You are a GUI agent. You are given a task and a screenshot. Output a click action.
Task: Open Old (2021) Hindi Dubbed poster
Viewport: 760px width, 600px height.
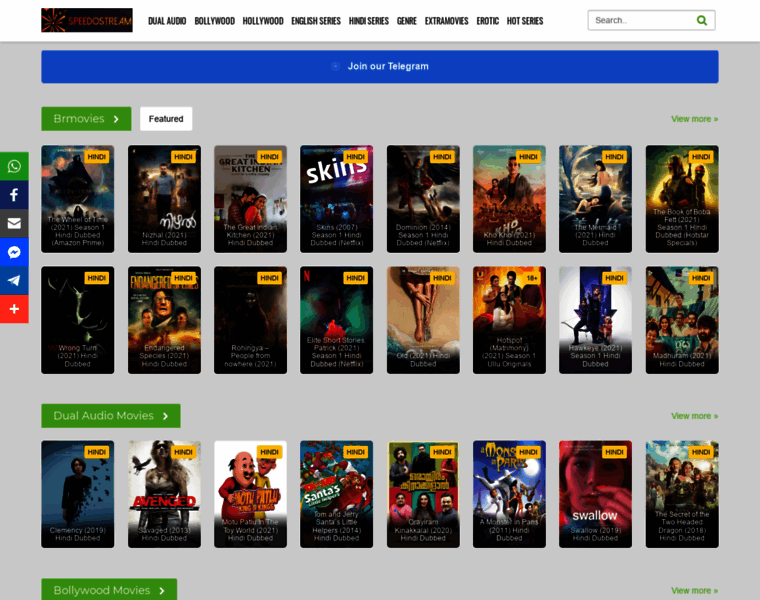pyautogui.click(x=423, y=320)
